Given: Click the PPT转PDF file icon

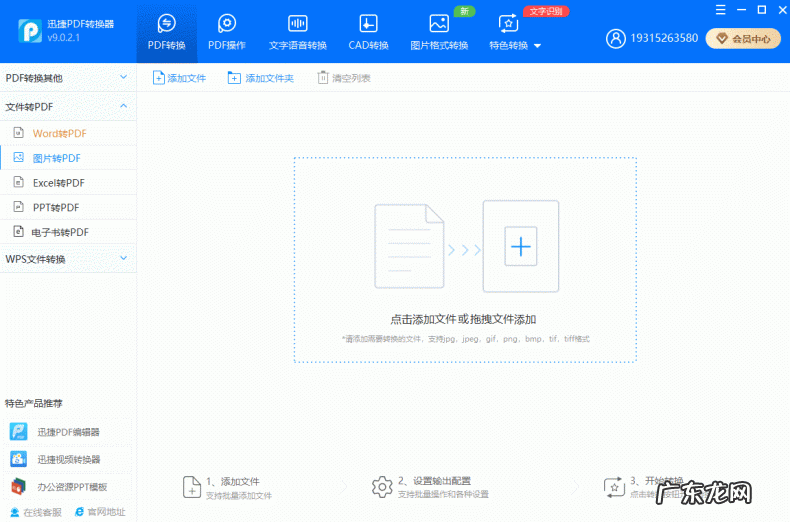Looking at the screenshot, I should coord(19,207).
